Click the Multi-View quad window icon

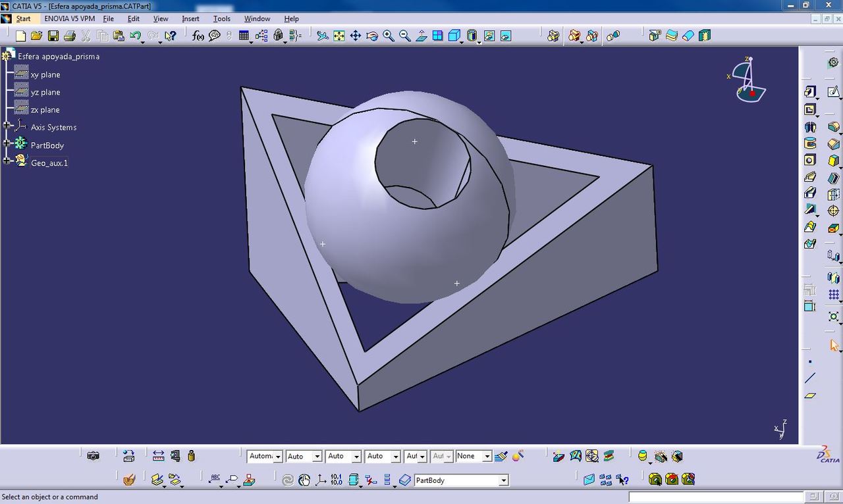coord(438,36)
